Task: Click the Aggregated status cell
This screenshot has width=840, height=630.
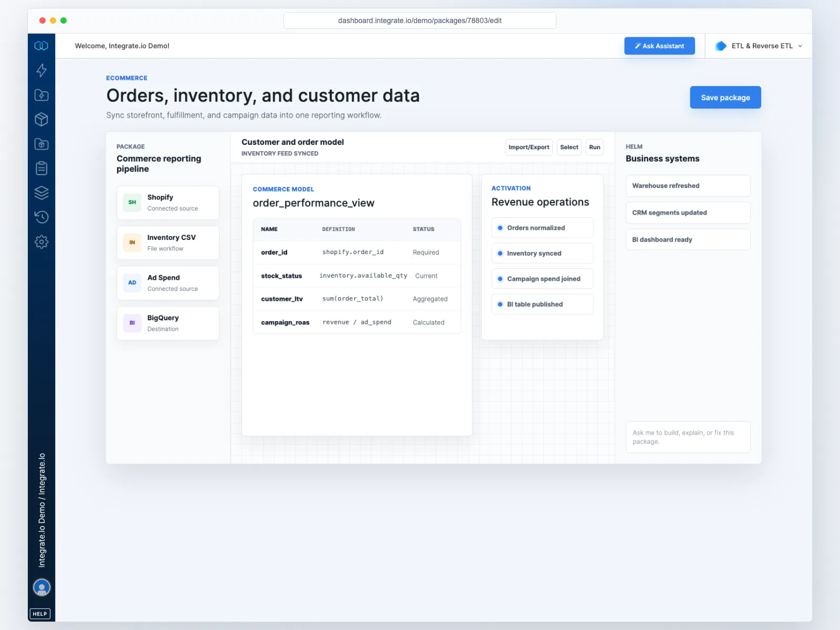Action: click(430, 299)
